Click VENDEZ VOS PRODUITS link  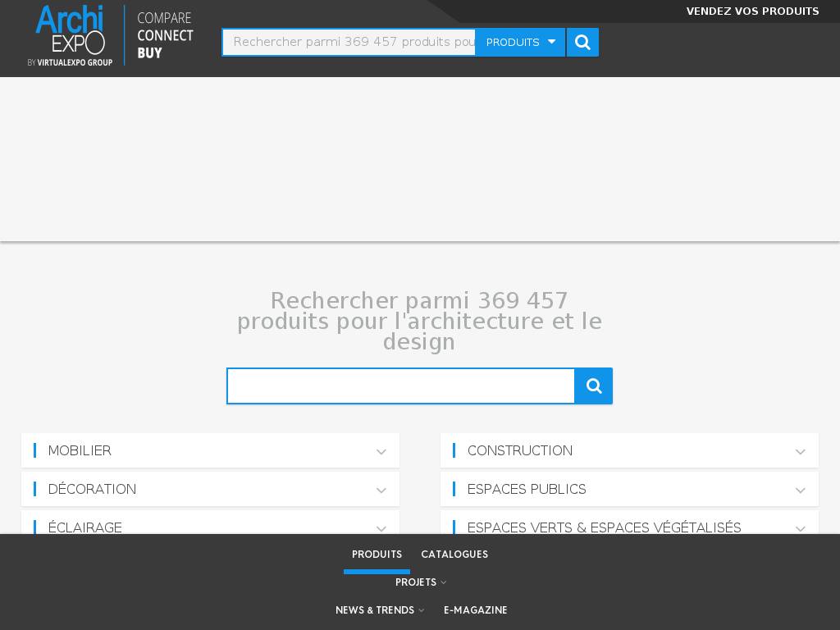tap(752, 11)
